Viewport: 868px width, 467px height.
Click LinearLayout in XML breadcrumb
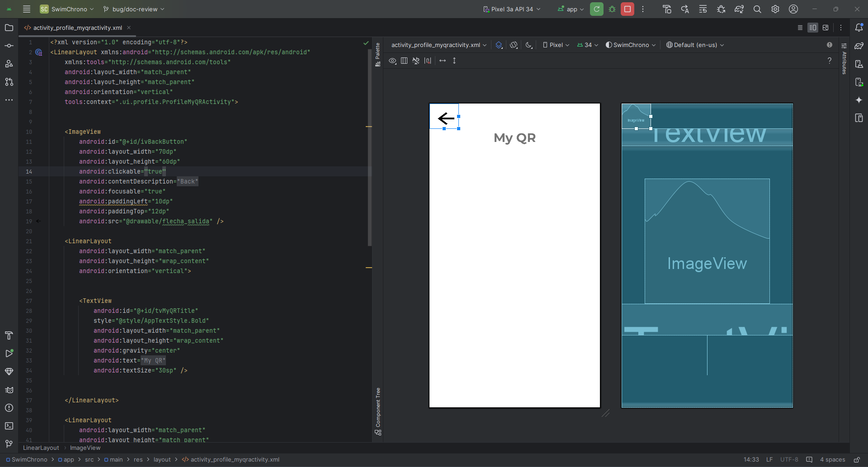click(41, 448)
